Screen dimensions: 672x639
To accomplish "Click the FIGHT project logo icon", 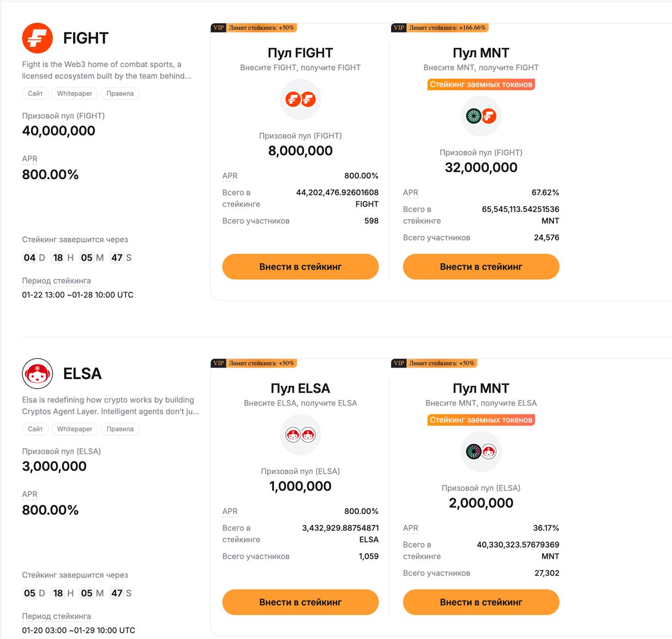I will click(37, 38).
